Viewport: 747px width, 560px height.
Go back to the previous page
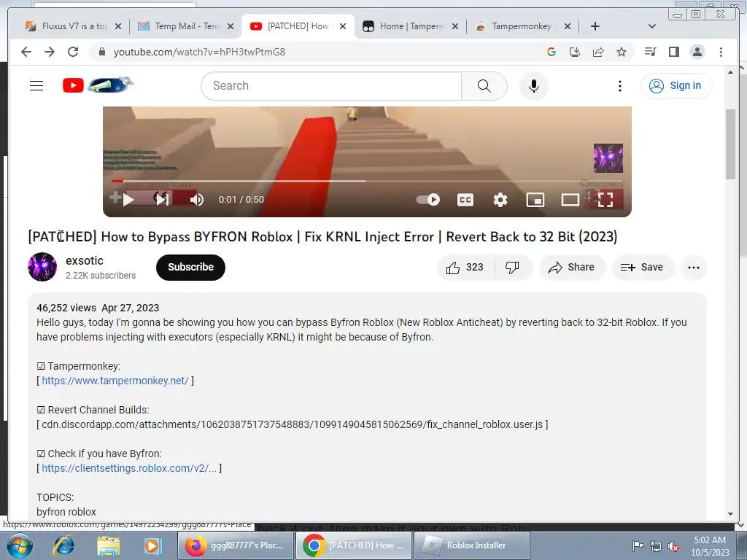[x=26, y=52]
